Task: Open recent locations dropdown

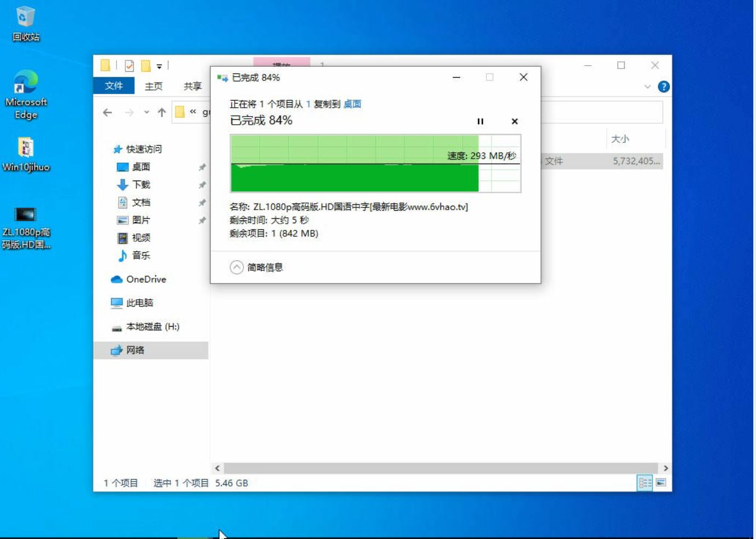Action: click(x=147, y=112)
